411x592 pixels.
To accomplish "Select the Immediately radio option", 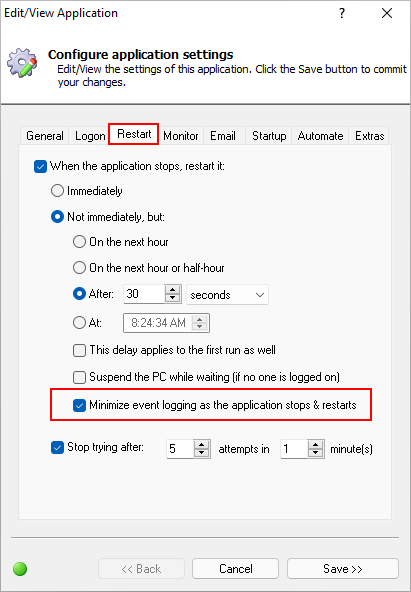I will click(57, 191).
